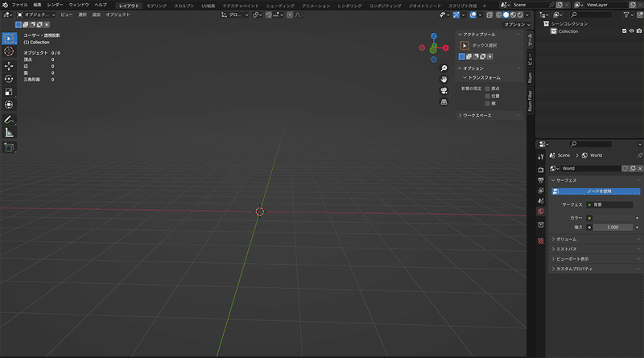Click the 強さ 1.000 slider field

click(x=613, y=227)
